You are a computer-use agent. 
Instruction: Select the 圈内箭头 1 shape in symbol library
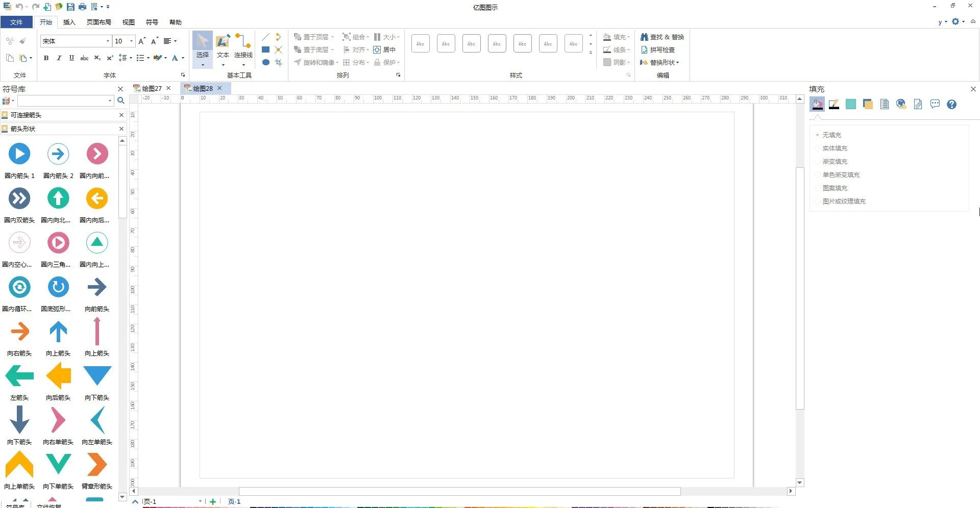click(19, 154)
